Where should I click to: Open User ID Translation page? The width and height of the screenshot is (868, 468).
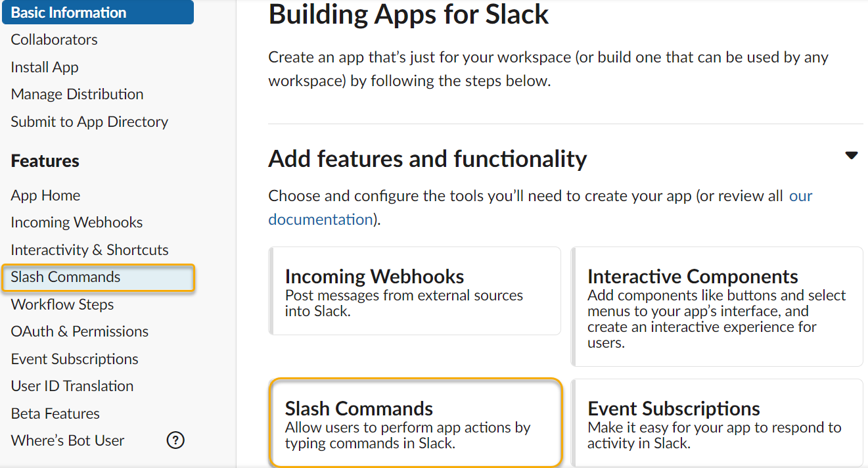point(72,386)
